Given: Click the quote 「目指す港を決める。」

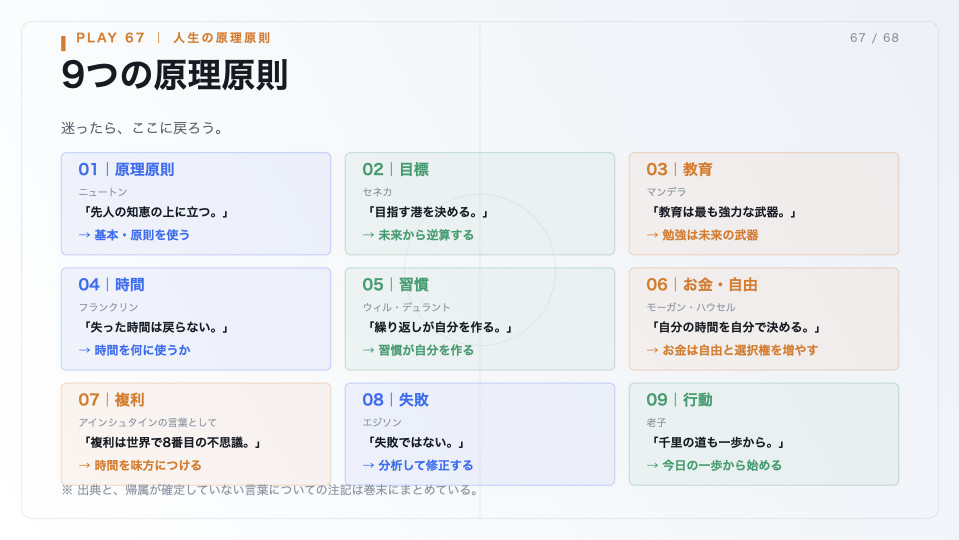Looking at the screenshot, I should (x=428, y=212).
